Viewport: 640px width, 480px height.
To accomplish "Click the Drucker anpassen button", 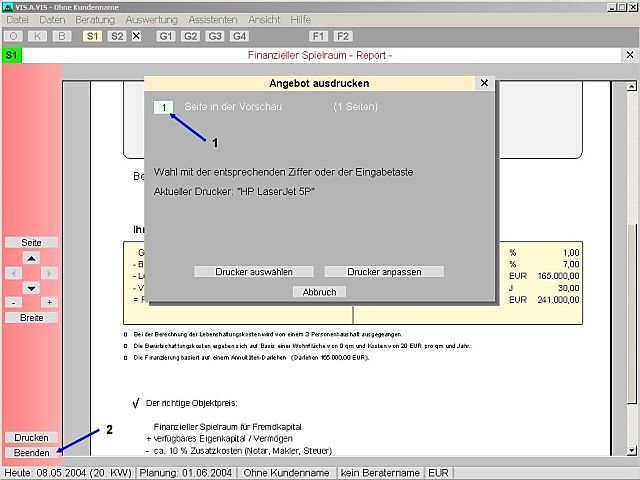I will (x=383, y=272).
